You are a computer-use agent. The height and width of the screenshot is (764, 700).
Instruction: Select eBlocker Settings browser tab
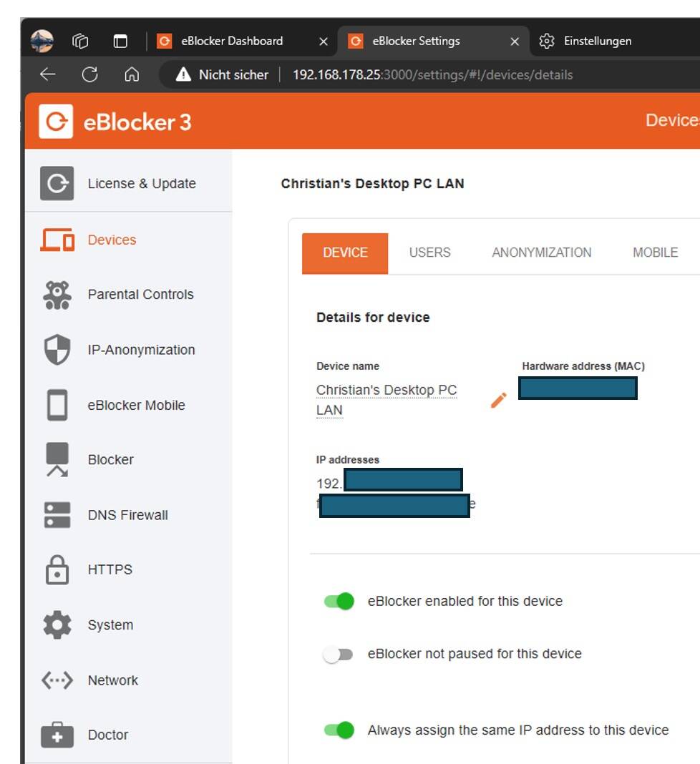pos(433,41)
